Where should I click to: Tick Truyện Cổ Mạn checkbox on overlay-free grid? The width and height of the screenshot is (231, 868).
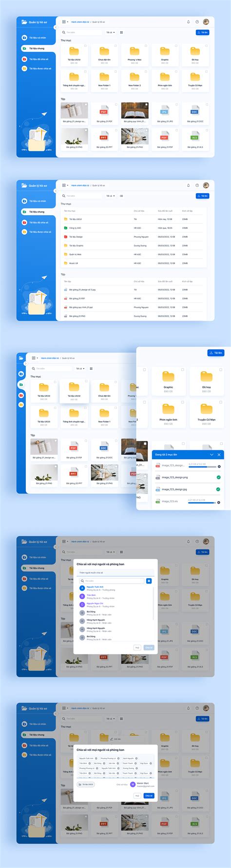click(206, 72)
